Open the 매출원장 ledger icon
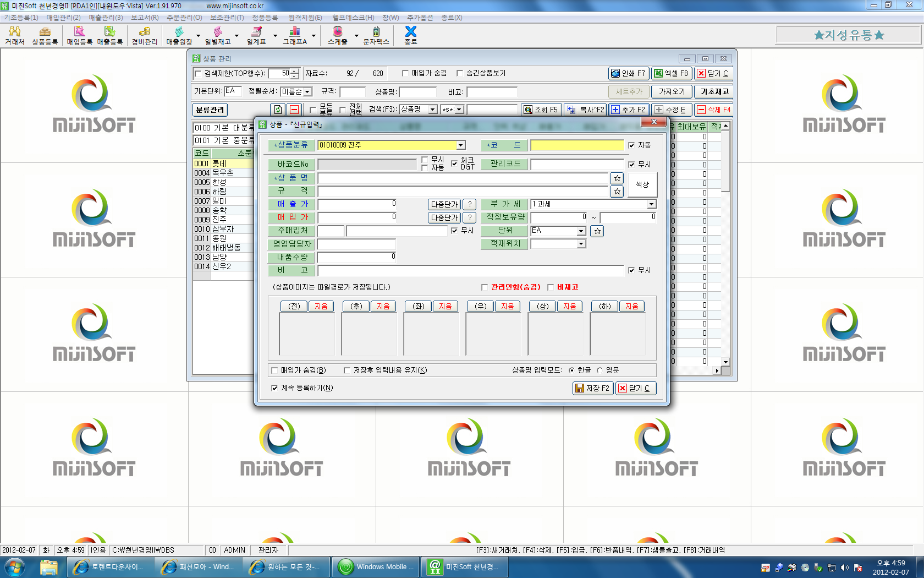The width and height of the screenshot is (924, 578). point(179,35)
